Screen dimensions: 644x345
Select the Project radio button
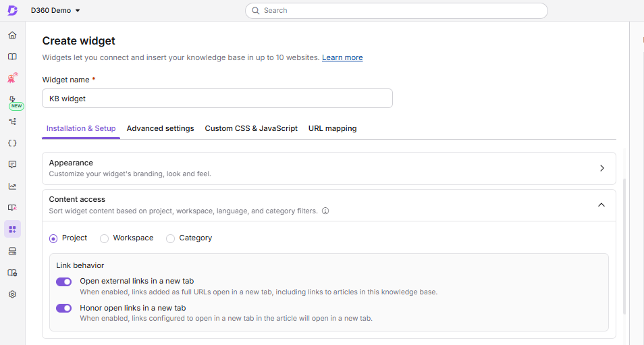(x=53, y=238)
